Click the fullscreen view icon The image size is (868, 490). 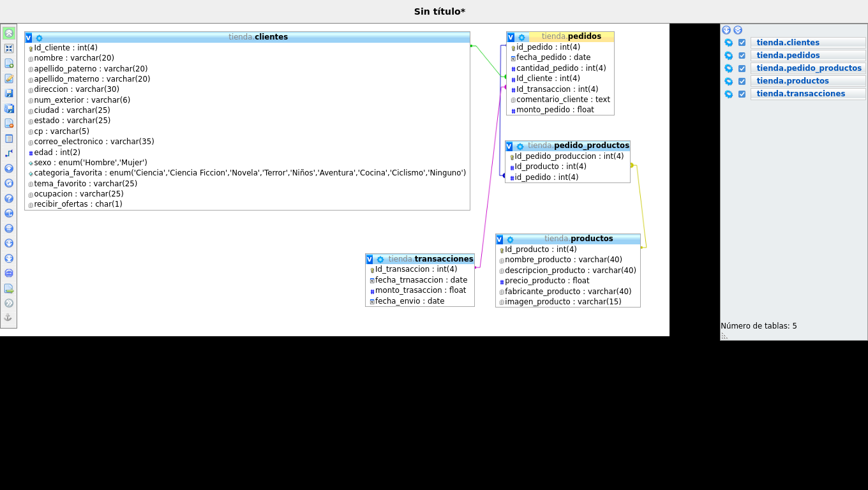tap(9, 48)
